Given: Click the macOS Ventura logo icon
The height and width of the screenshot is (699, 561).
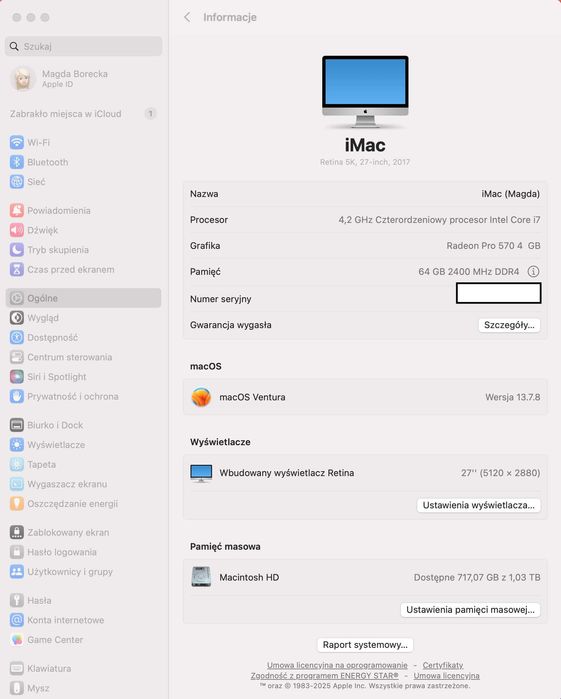Looking at the screenshot, I should (201, 397).
